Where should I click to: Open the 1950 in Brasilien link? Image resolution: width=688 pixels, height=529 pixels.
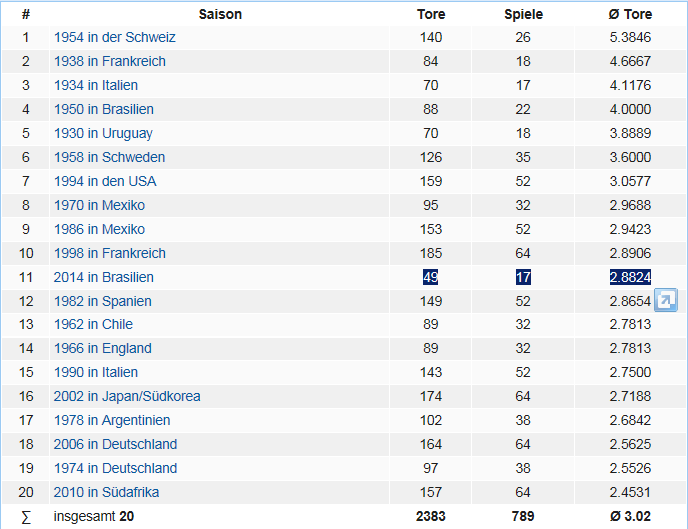(104, 109)
